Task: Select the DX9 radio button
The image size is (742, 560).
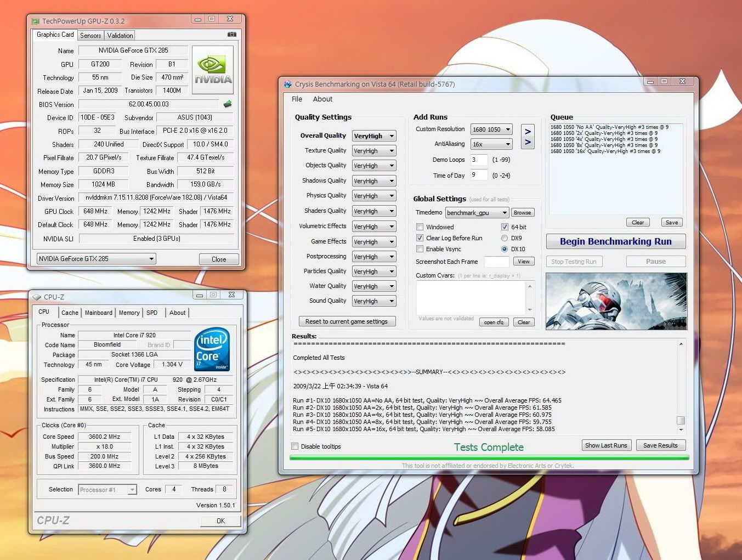Action: (505, 238)
